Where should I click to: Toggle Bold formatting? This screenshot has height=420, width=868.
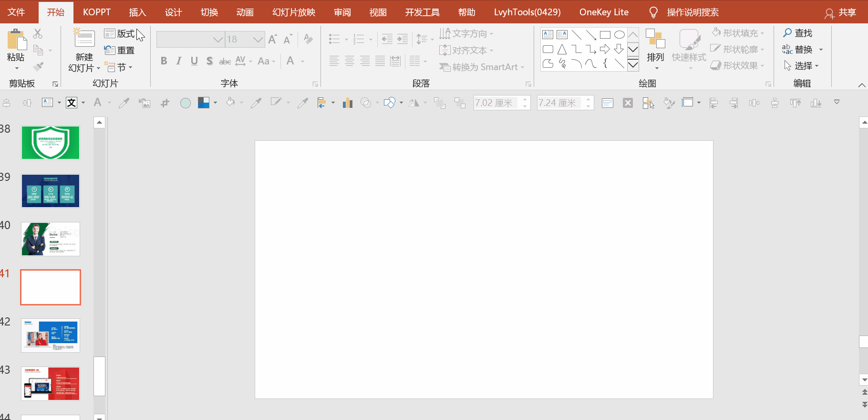point(164,61)
